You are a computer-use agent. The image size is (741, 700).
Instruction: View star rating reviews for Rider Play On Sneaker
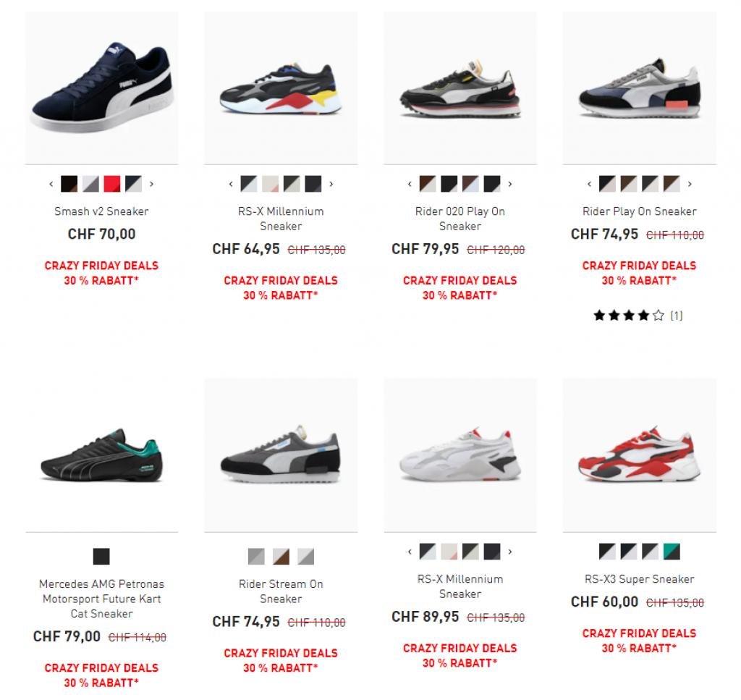[638, 316]
